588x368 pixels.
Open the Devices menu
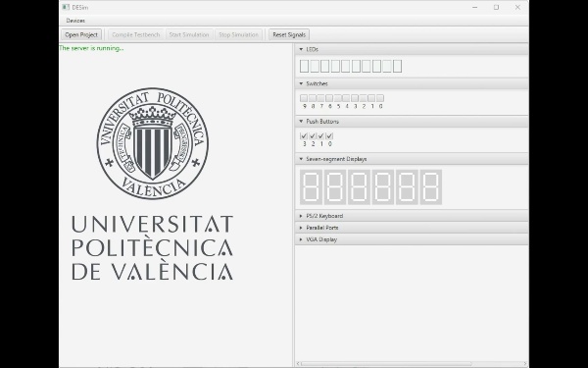[75, 21]
